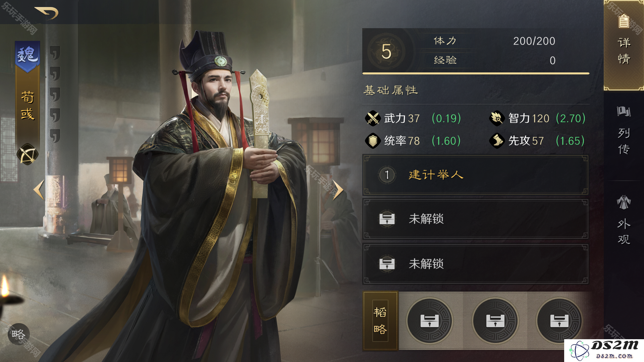Click the 韬略 strategy label panel
The image size is (644, 362).
click(x=380, y=321)
